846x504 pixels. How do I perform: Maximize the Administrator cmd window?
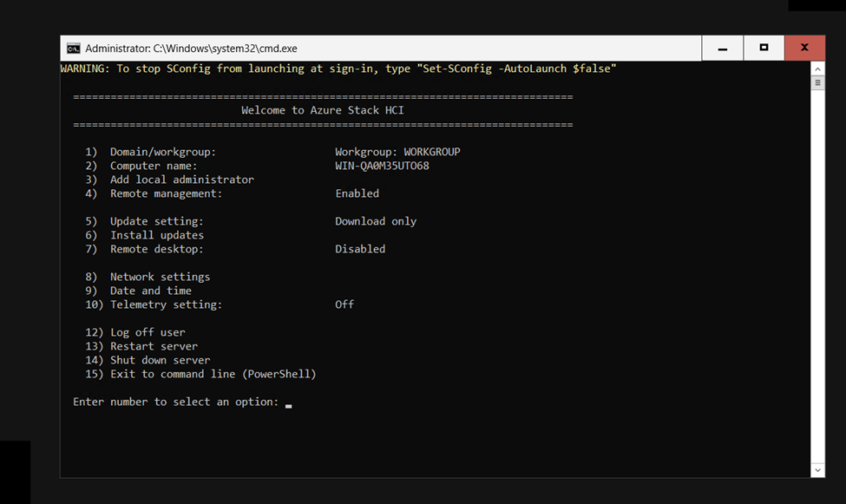[764, 48]
